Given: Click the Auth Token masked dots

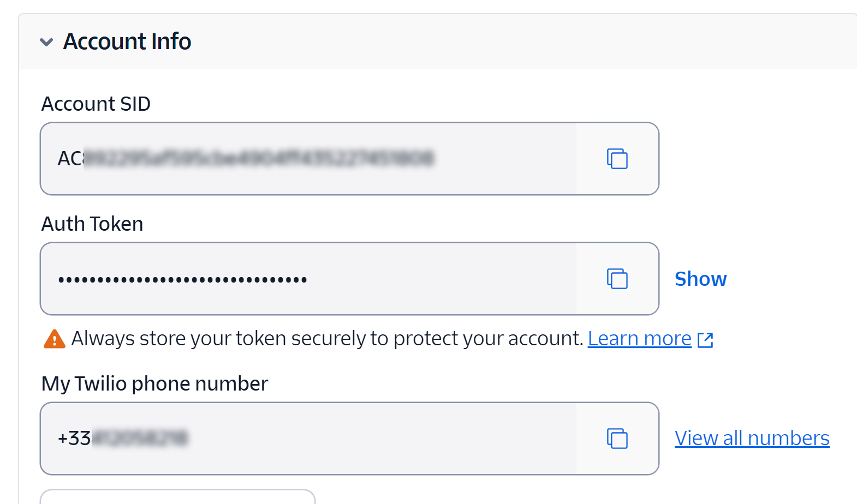Looking at the screenshot, I should [x=182, y=280].
